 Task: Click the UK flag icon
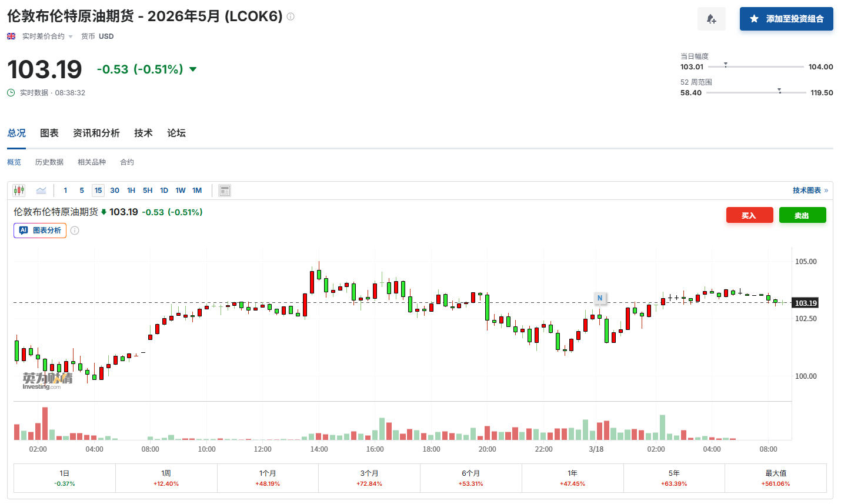coord(11,36)
